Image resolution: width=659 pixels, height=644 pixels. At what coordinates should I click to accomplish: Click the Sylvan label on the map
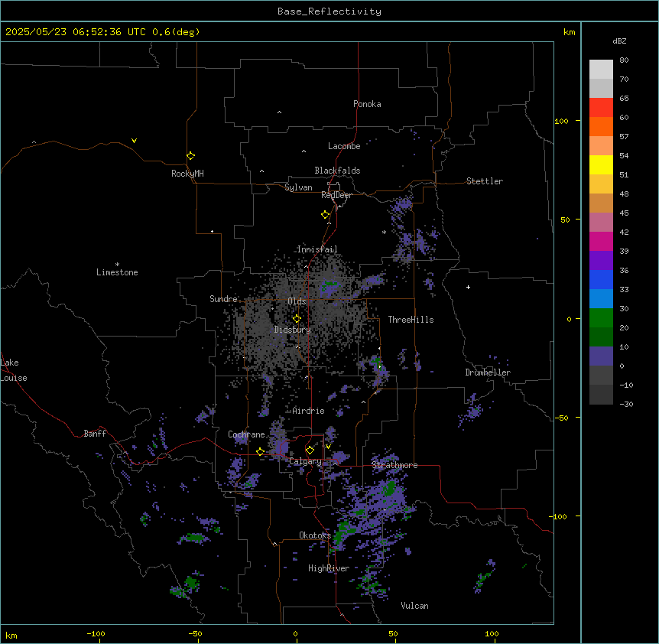(x=298, y=187)
